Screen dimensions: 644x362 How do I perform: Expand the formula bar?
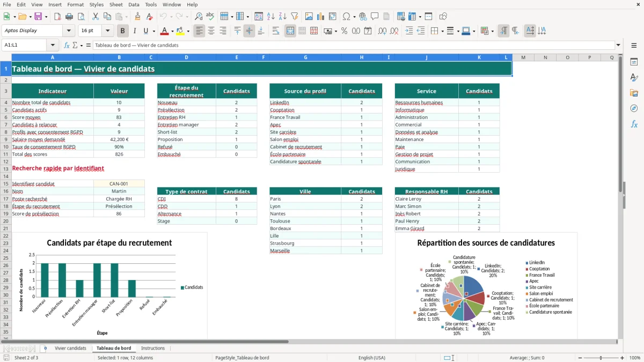pyautogui.click(x=618, y=45)
